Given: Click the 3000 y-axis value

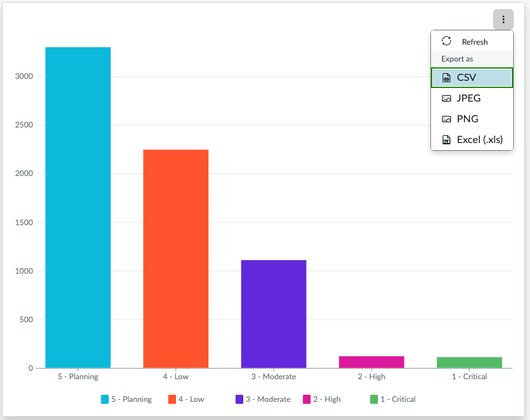Looking at the screenshot, I should click(24, 76).
